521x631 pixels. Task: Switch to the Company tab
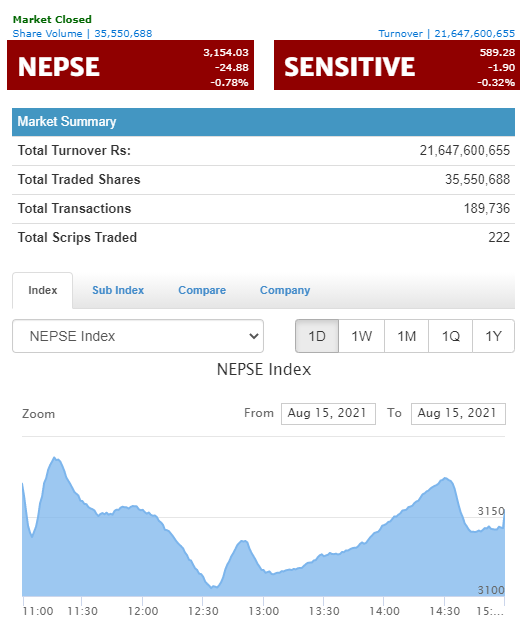pos(285,290)
